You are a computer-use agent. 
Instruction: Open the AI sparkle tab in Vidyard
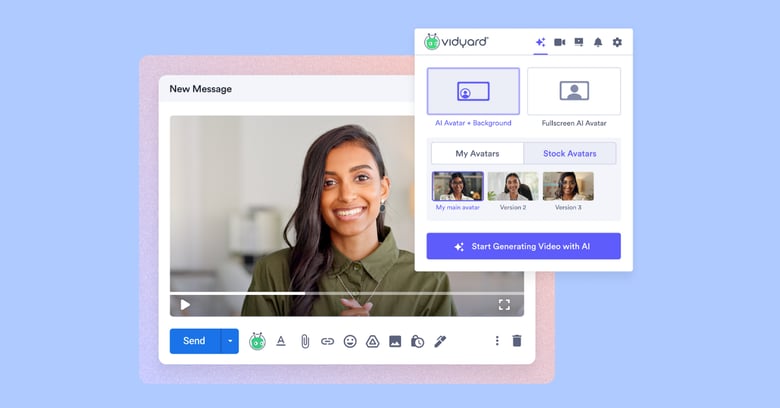[540, 42]
